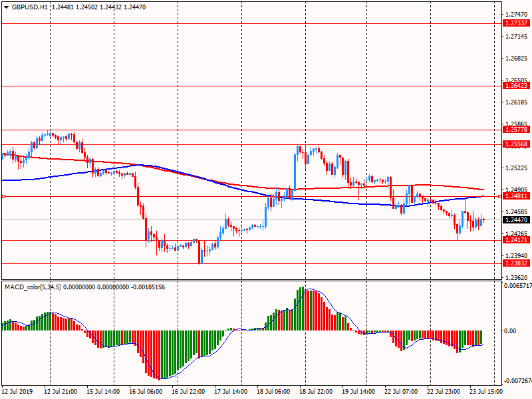The width and height of the screenshot is (532, 399).
Task: Select the 1.23620 price scale value
Action: click(x=517, y=277)
